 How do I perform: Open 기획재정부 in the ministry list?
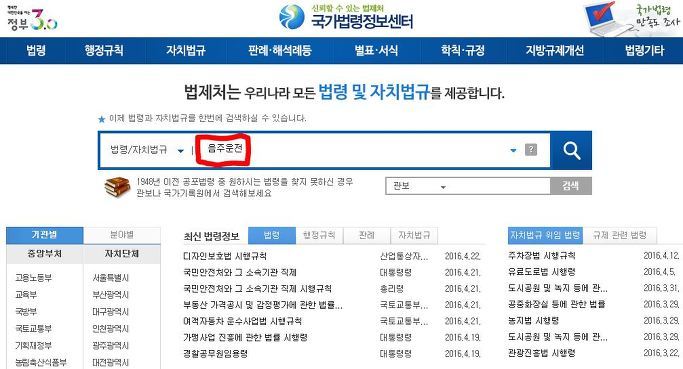[x=34, y=345]
